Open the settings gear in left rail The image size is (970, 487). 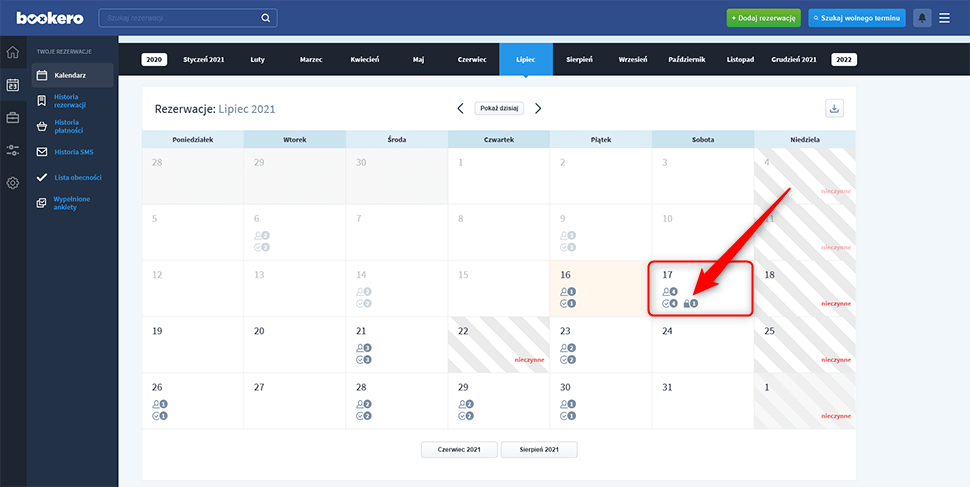pyautogui.click(x=12, y=183)
